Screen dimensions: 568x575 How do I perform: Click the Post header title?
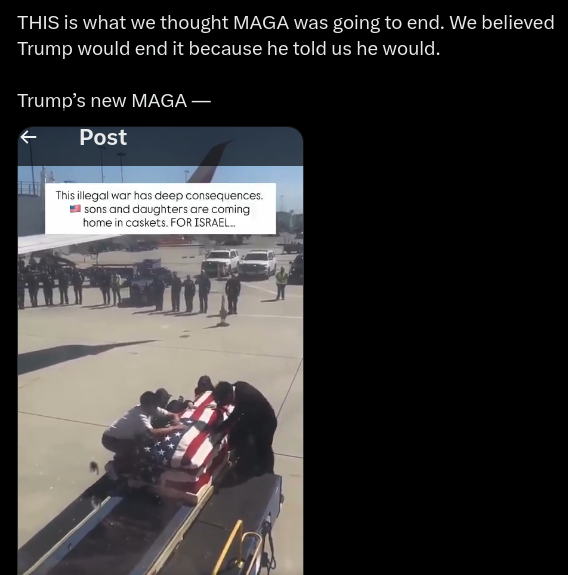point(103,138)
